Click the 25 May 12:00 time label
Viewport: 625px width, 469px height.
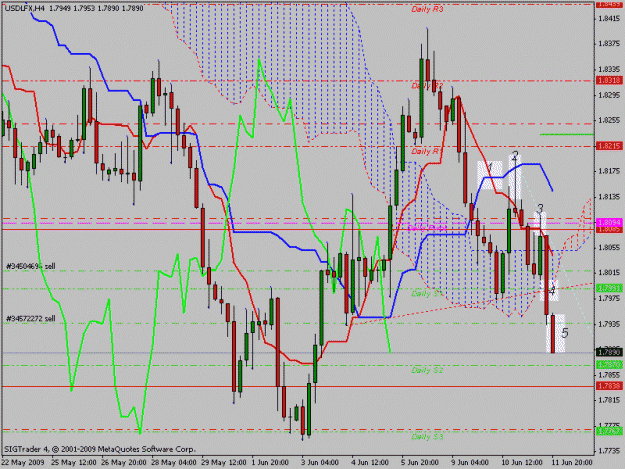tap(73, 463)
